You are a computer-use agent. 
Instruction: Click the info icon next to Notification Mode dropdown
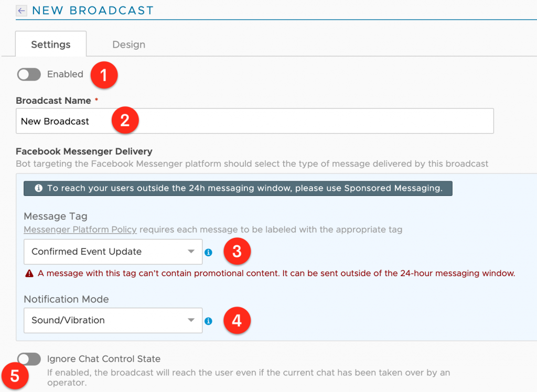tap(208, 321)
